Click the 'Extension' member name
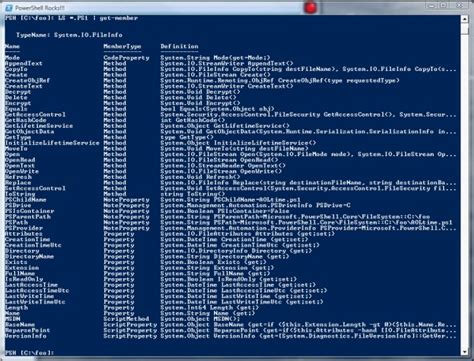 (x=22, y=268)
